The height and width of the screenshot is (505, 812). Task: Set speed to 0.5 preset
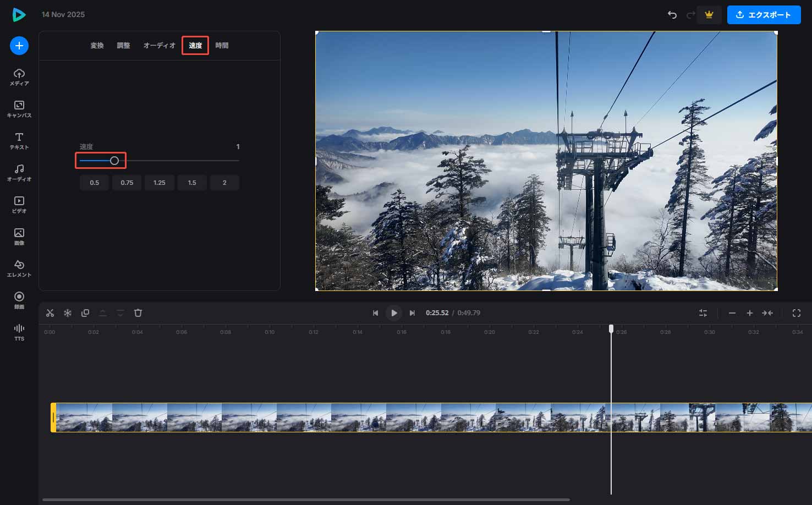pos(95,183)
